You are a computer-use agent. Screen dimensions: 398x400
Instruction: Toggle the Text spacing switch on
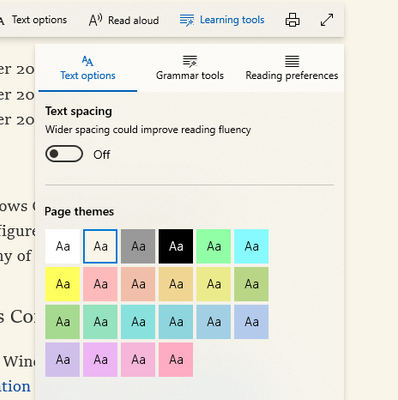64,154
